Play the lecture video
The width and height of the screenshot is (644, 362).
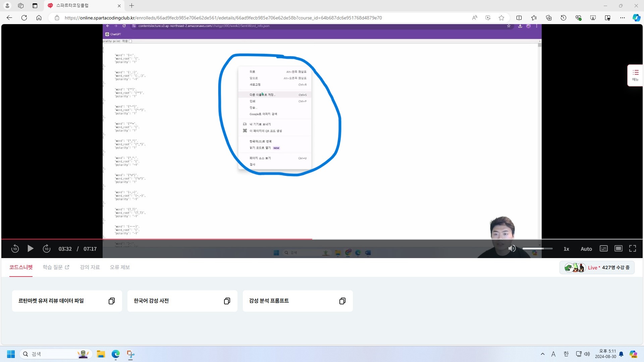tap(30, 248)
